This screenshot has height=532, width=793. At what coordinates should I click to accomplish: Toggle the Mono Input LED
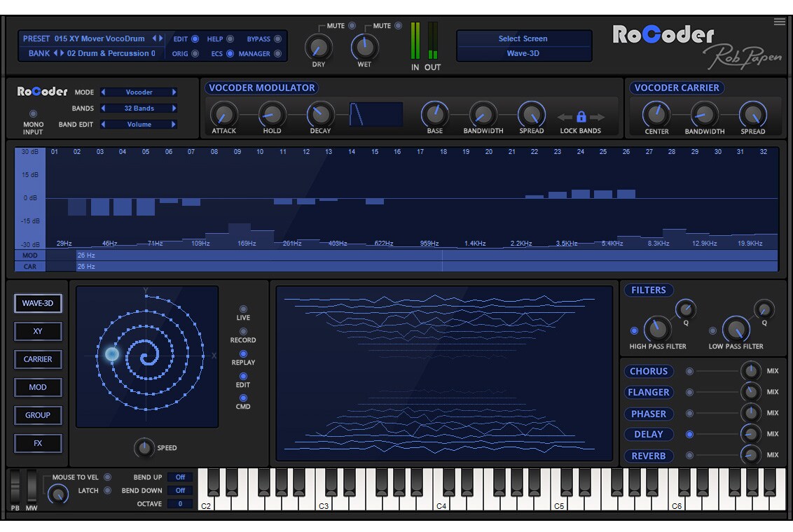click(33, 113)
